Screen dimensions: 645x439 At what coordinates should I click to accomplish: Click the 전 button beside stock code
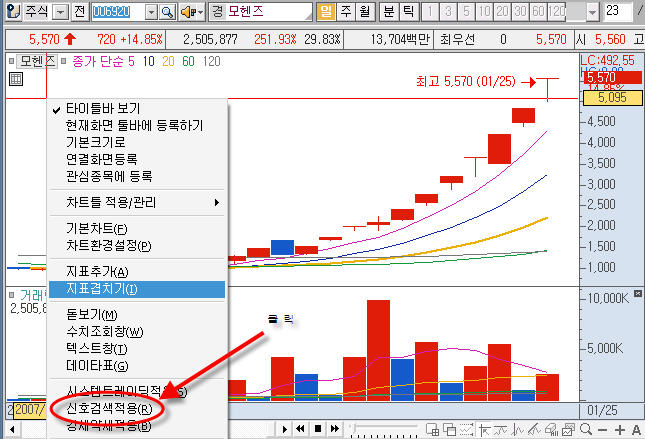point(80,12)
